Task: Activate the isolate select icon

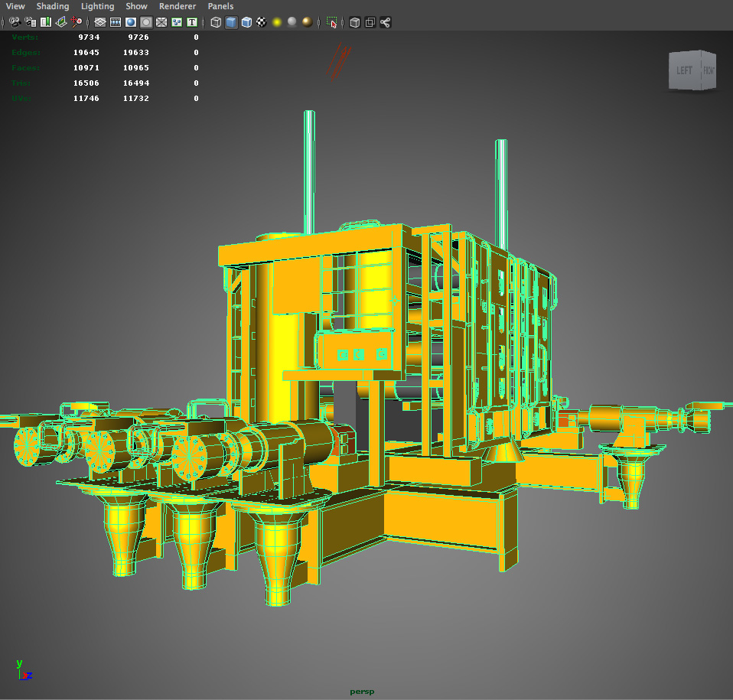Action: pos(331,22)
